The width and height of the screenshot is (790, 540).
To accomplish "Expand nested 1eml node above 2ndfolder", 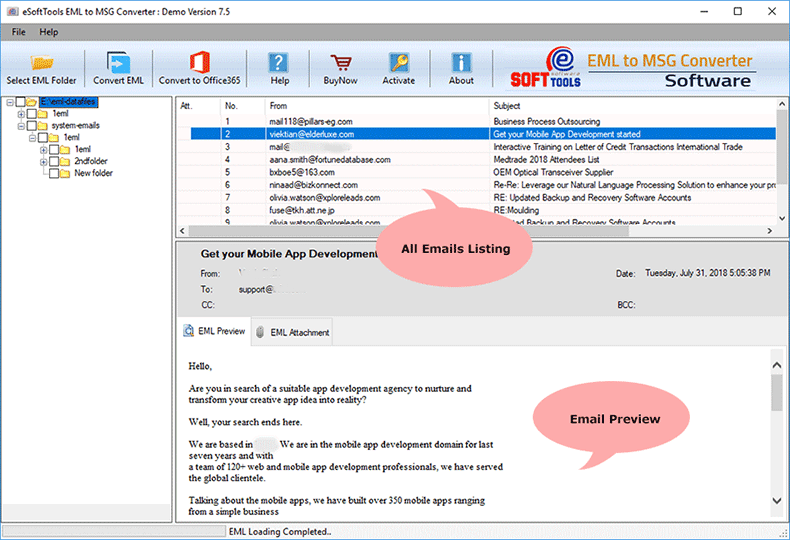I will tap(43, 150).
